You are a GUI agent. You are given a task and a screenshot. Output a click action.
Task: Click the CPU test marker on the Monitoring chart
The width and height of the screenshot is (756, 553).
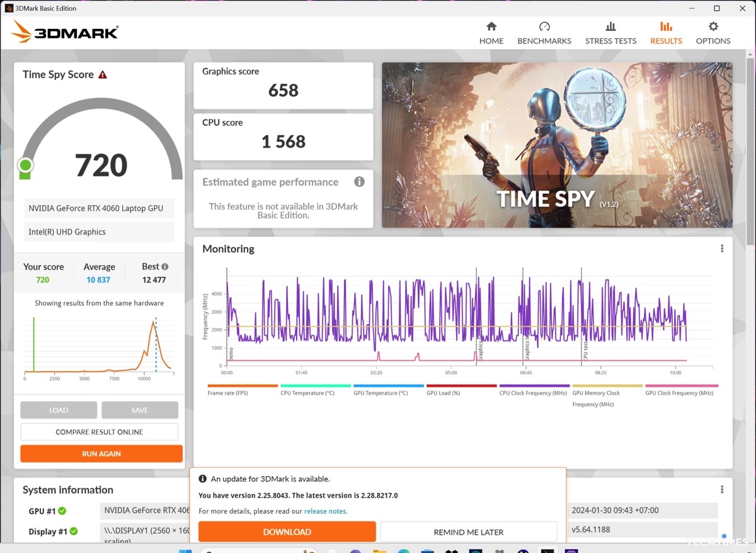click(x=585, y=351)
